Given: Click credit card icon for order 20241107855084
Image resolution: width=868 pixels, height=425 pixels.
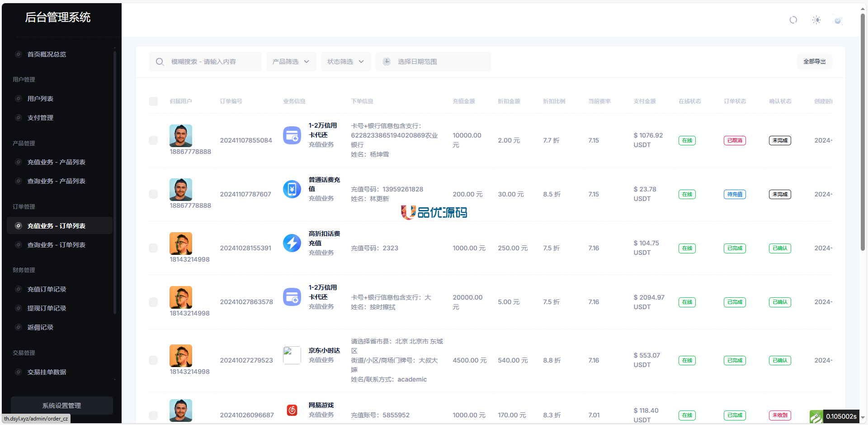Looking at the screenshot, I should click(x=292, y=135).
